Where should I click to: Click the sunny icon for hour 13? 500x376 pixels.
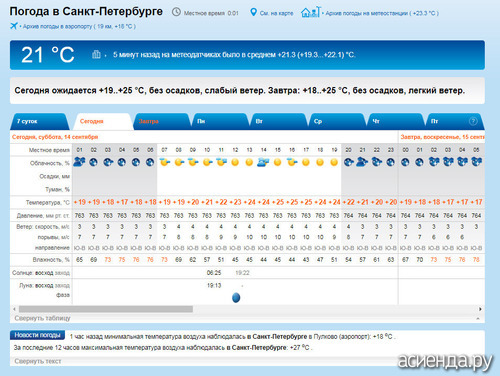pyautogui.click(x=249, y=162)
